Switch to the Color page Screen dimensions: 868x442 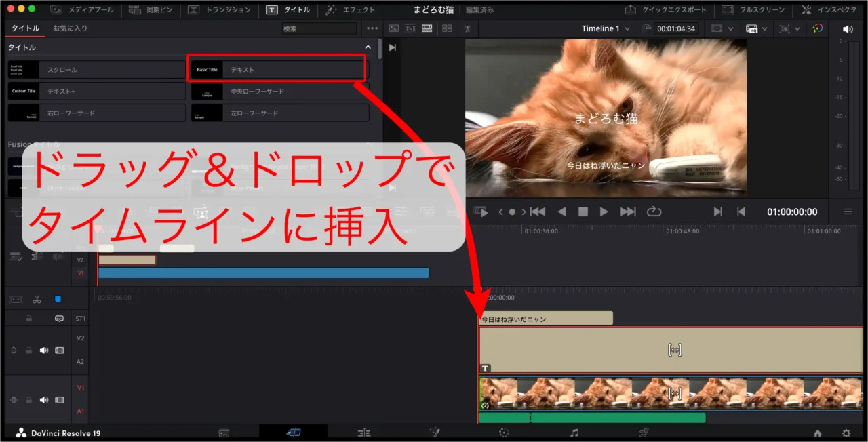tap(505, 432)
